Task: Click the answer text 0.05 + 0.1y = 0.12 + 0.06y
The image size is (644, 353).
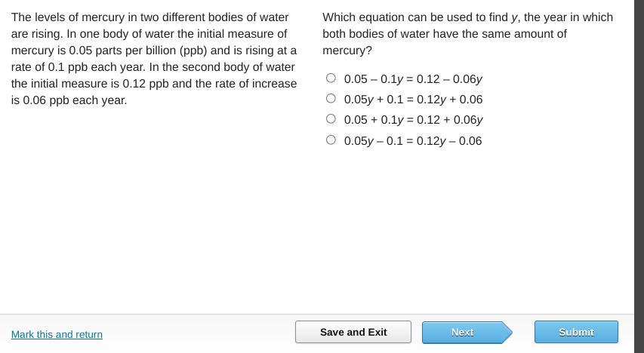Action: point(413,120)
